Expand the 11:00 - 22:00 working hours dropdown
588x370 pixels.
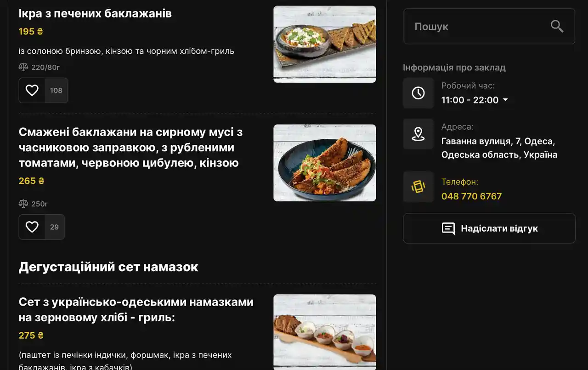pos(505,100)
